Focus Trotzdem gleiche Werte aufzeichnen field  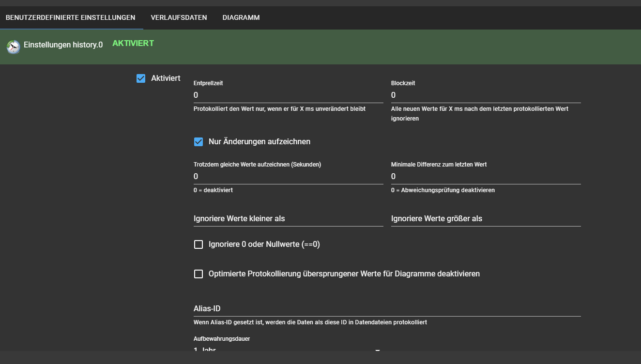click(289, 176)
